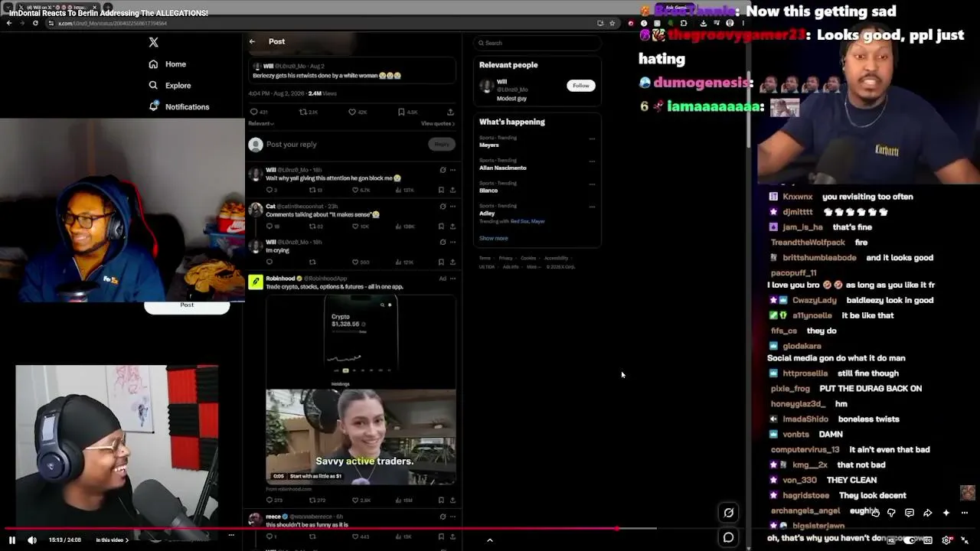The image size is (980, 551).
Task: Open a new browser tab
Action: point(106,7)
